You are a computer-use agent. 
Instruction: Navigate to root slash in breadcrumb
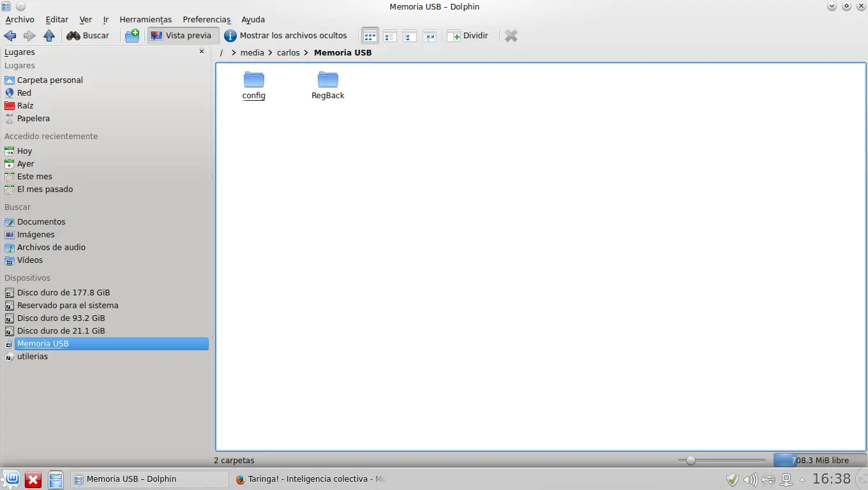[x=221, y=53]
